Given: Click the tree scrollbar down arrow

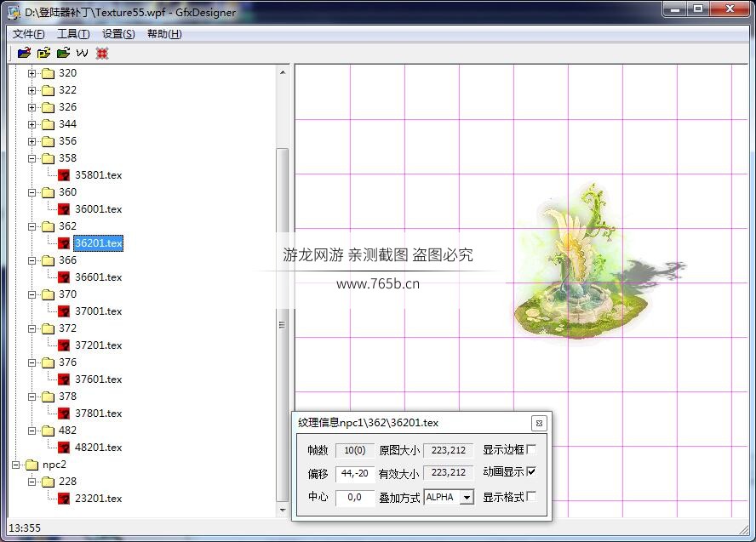Looking at the screenshot, I should point(283,511).
